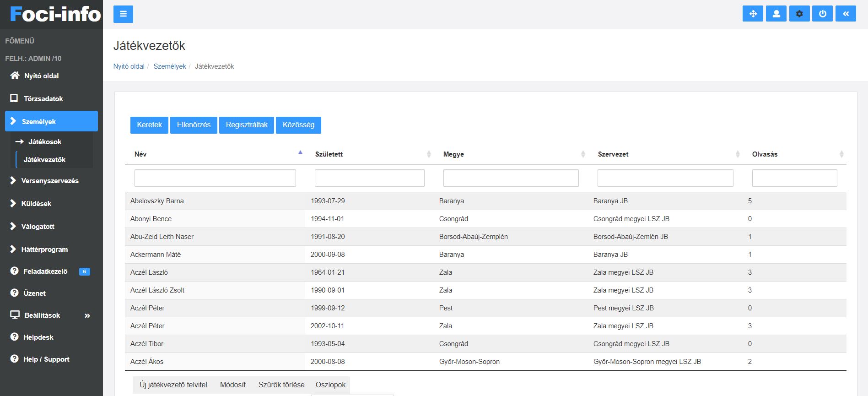Expand Beállítások with the double arrow
Viewport: 868px width, 396px height.
coord(87,315)
